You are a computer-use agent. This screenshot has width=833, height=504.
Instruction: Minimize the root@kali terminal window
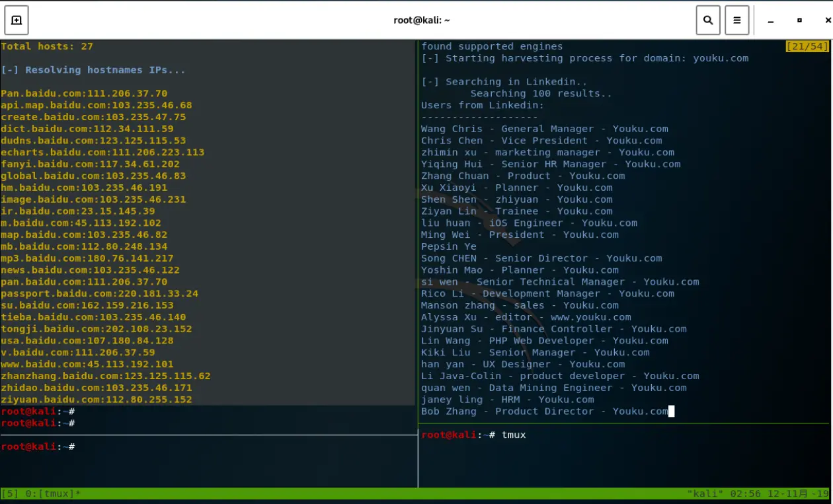[x=771, y=20]
